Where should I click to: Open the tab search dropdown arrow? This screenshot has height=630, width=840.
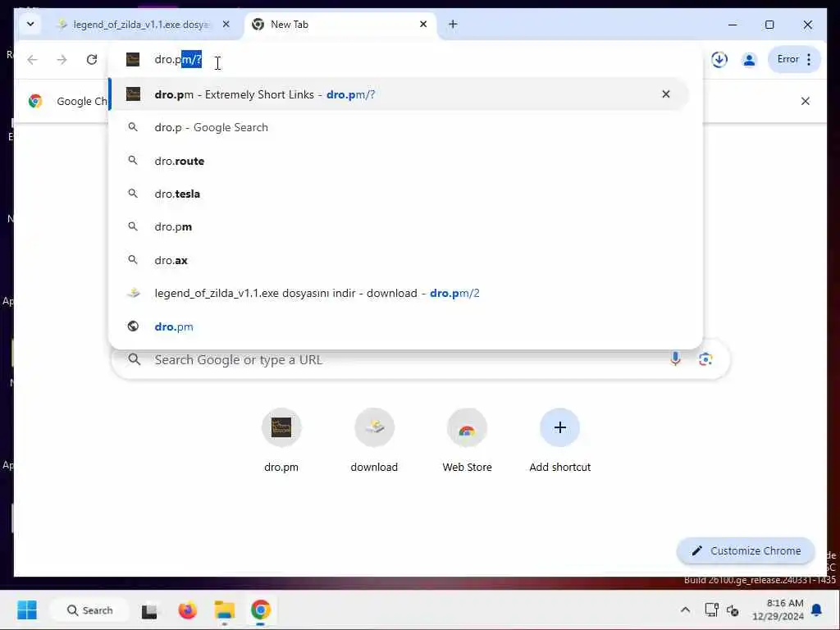30,24
